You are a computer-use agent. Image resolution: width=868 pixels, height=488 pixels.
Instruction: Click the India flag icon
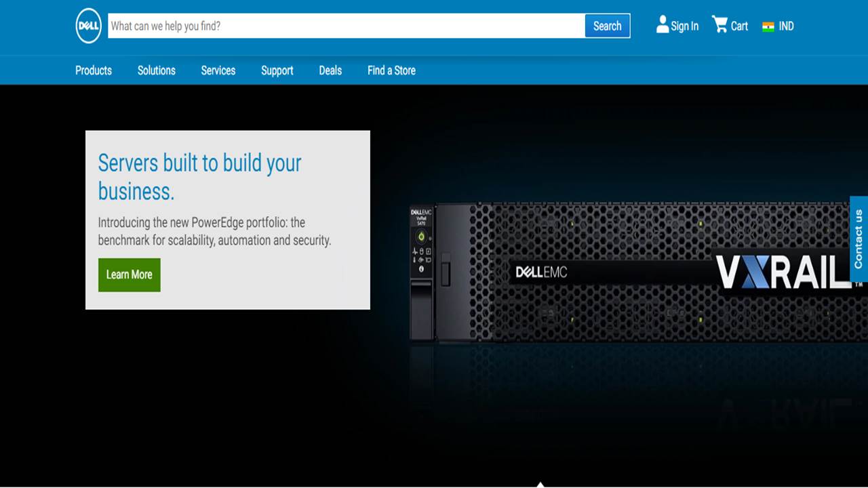(x=768, y=27)
